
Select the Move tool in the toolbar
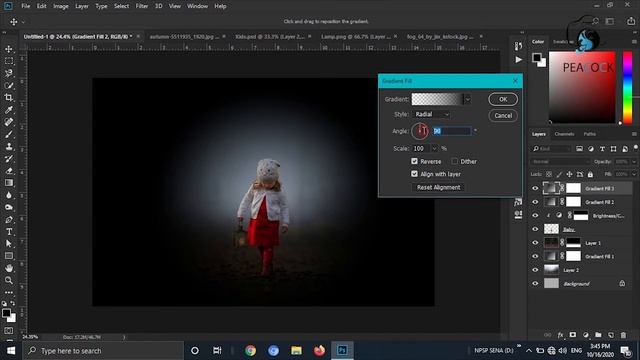9,49
